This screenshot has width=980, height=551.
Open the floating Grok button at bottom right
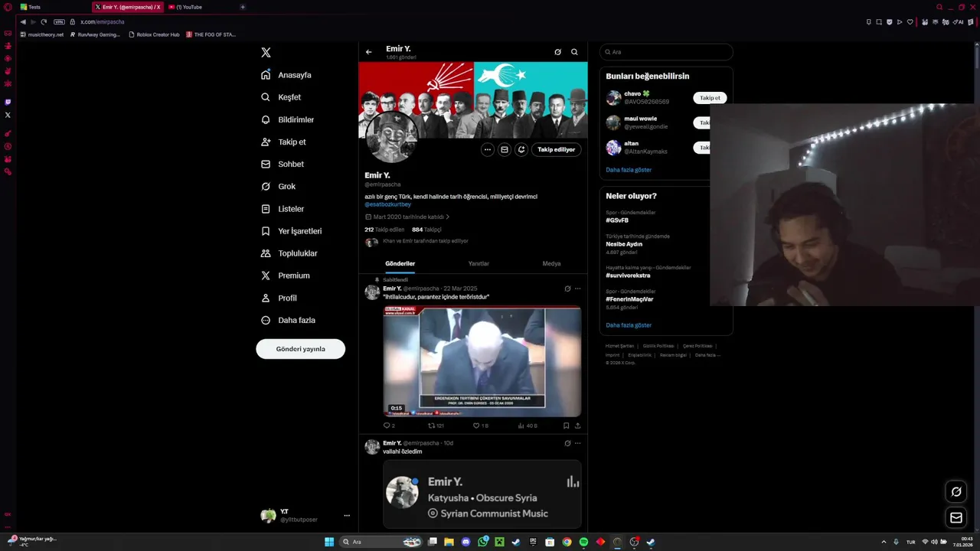956,492
